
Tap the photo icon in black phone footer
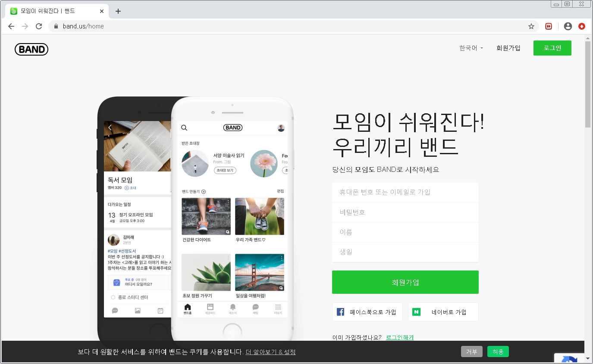tap(138, 311)
